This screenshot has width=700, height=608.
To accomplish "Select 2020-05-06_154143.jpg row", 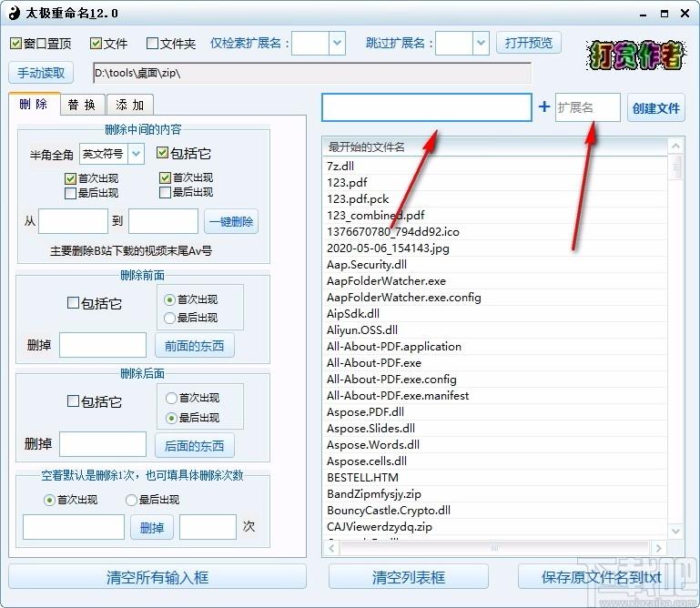I will coord(495,248).
